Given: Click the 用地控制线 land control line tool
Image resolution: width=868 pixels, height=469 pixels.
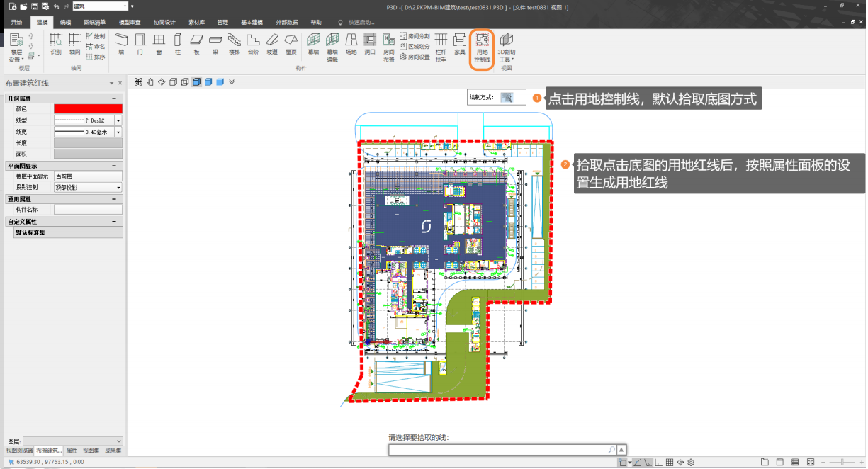Looking at the screenshot, I should (482, 48).
